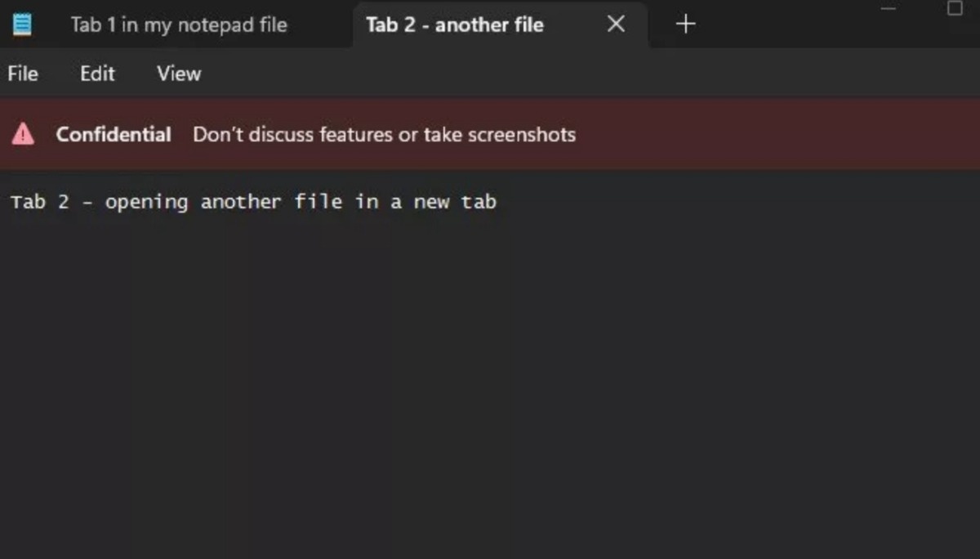Click the word 'file' in the document line
The image size is (980, 559).
319,201
